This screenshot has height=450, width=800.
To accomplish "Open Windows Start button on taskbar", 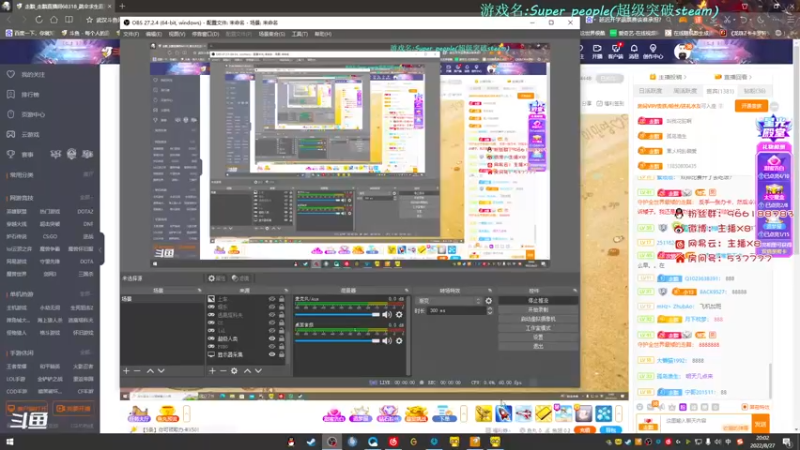I will [9, 442].
